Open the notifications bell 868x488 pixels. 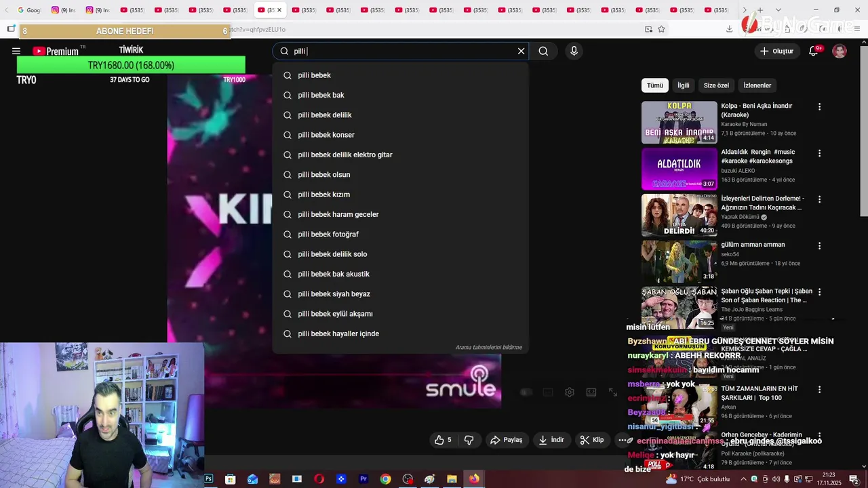click(x=814, y=51)
